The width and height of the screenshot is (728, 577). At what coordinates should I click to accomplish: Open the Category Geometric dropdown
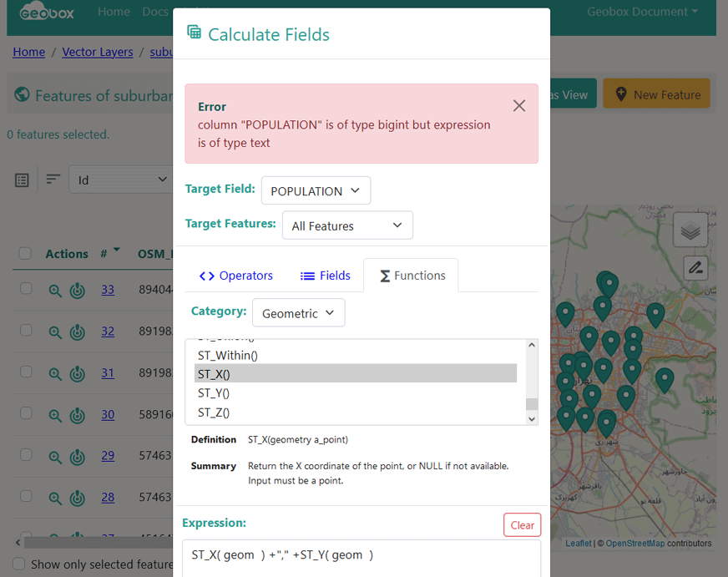point(298,313)
